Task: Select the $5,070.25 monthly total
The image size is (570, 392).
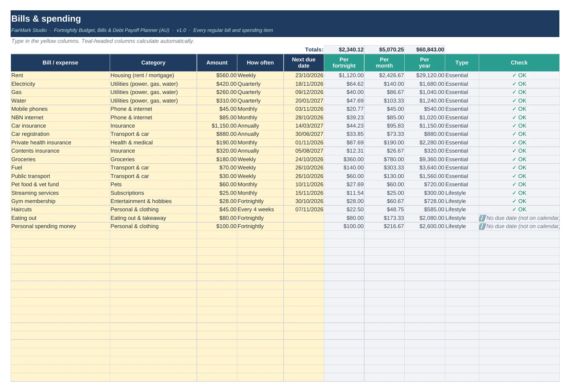Action: click(384, 50)
